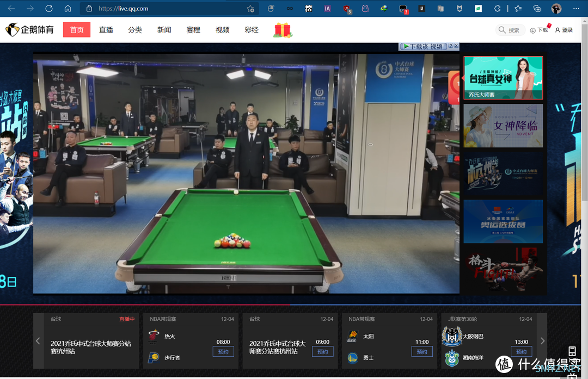The width and height of the screenshot is (588, 379).
Task: Open the Internet Download Manager extension icon
Action: [x=384, y=8]
